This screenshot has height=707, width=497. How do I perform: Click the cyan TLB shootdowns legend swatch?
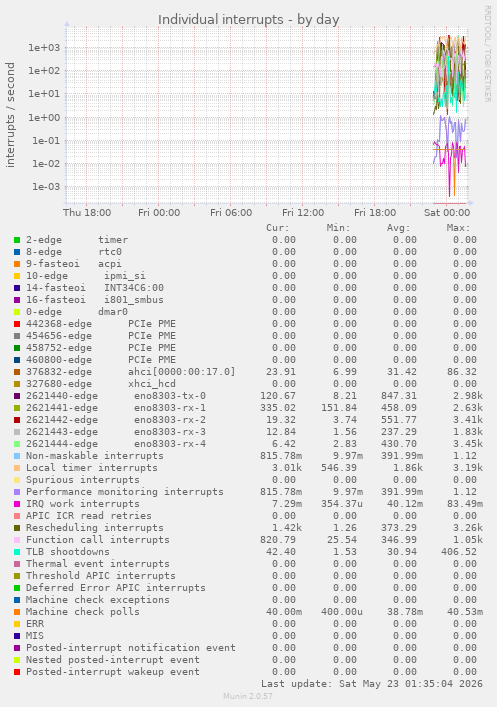17,552
